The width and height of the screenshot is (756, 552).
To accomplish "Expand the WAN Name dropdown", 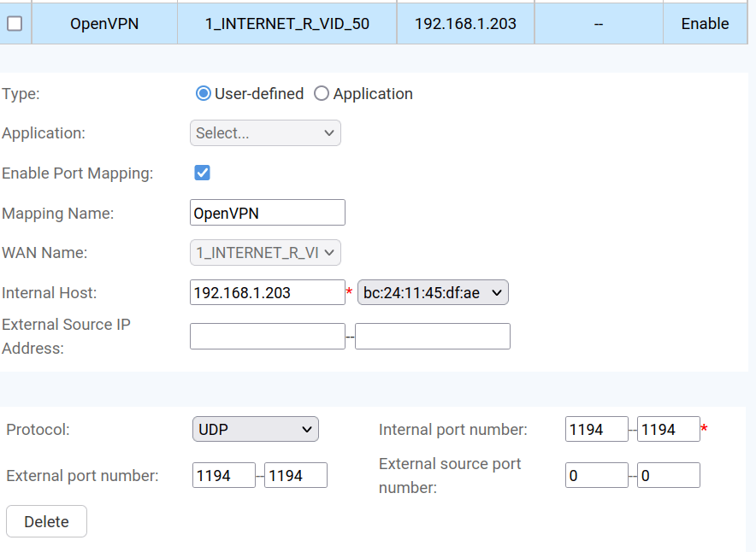I will coord(265,253).
